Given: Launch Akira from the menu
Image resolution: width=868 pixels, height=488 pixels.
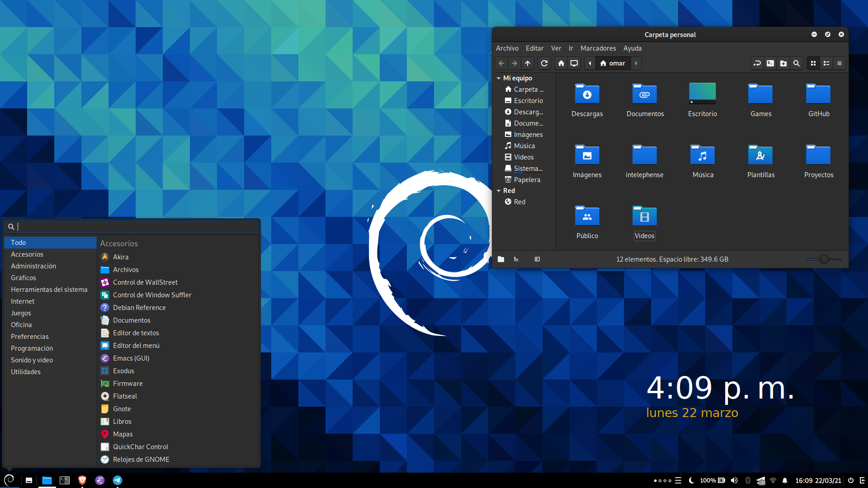Looking at the screenshot, I should coord(179,257).
